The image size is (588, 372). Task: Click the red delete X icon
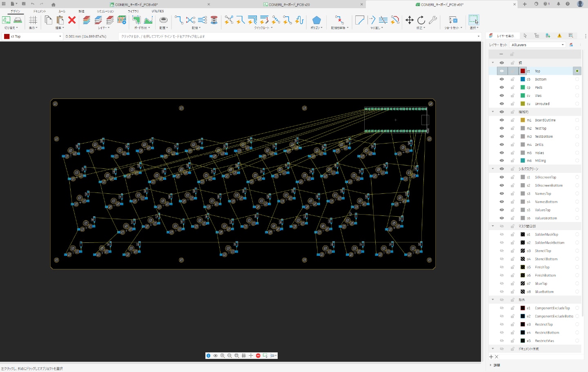72,20
